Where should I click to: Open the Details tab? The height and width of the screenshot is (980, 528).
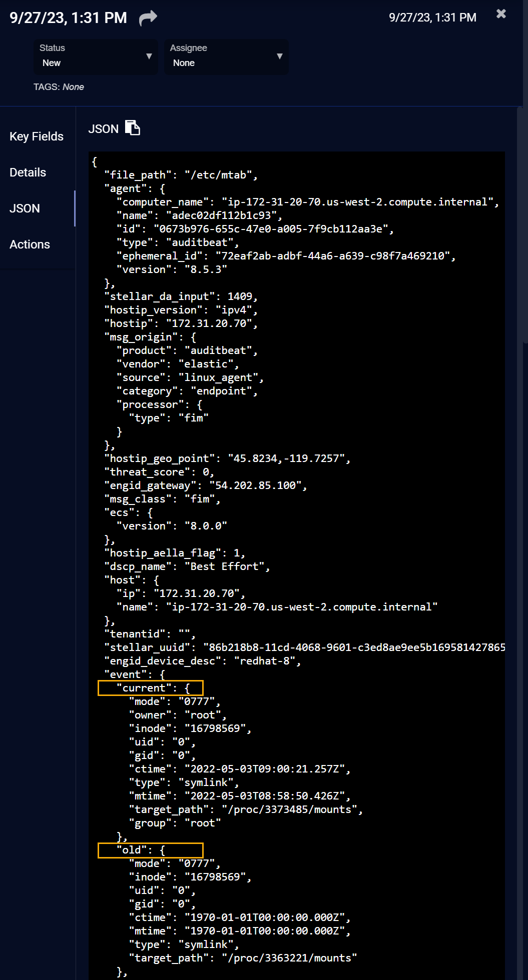28,172
